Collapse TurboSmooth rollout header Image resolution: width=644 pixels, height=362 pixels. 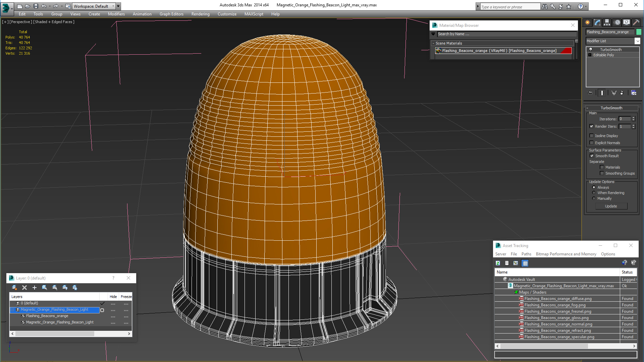(x=611, y=108)
